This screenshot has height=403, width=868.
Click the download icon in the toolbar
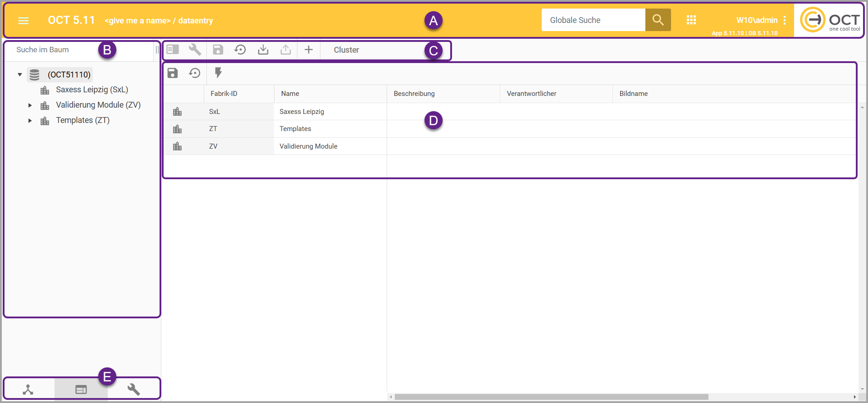[x=263, y=50]
